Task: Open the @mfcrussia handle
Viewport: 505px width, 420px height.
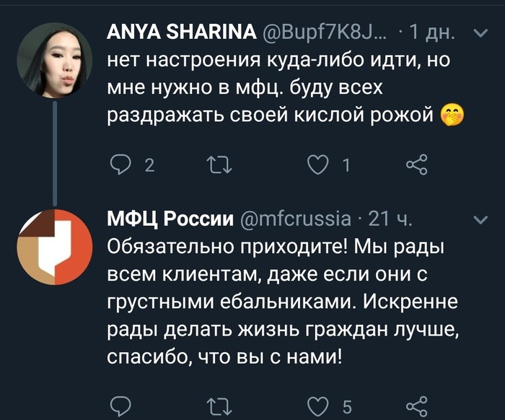Action: tap(295, 219)
